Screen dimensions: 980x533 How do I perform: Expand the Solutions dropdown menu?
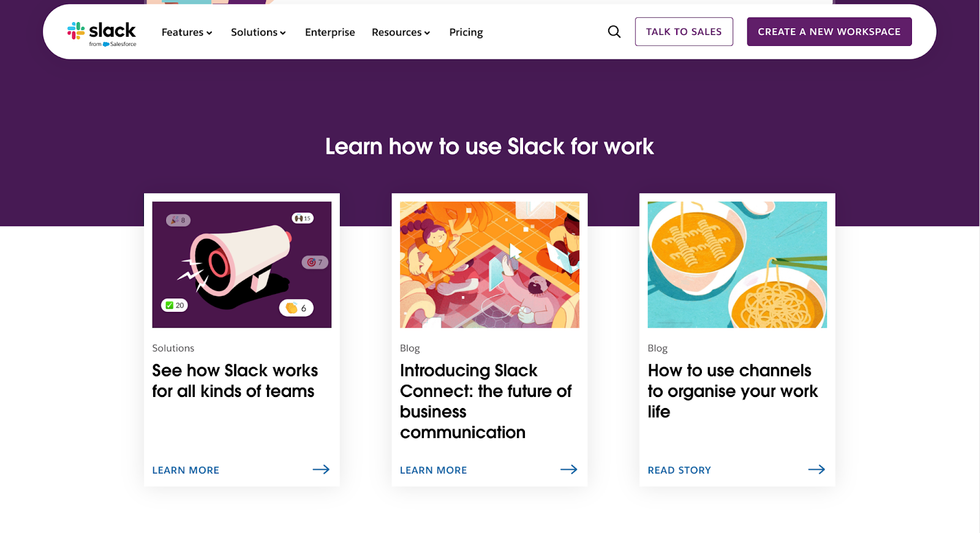[x=258, y=32]
